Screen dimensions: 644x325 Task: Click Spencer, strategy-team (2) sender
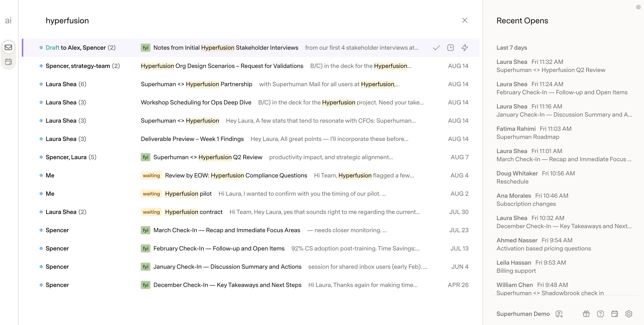83,66
